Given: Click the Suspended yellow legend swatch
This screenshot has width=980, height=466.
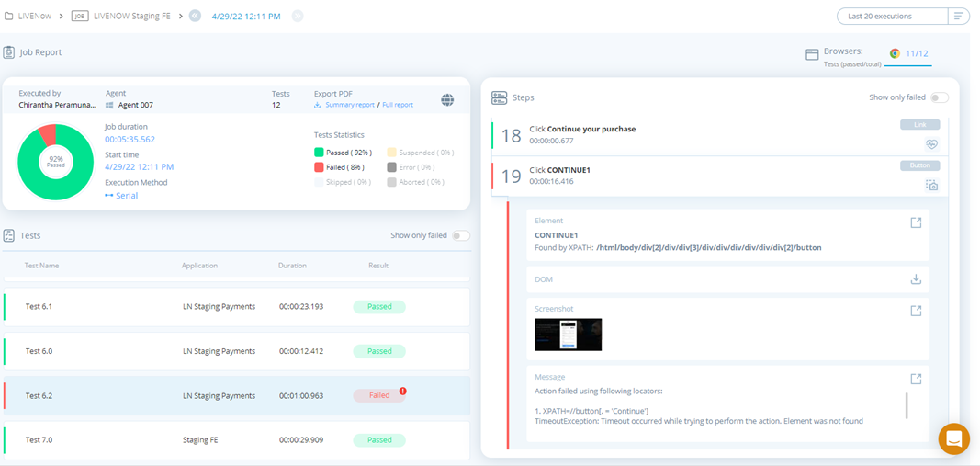Looking at the screenshot, I should pyautogui.click(x=392, y=152).
